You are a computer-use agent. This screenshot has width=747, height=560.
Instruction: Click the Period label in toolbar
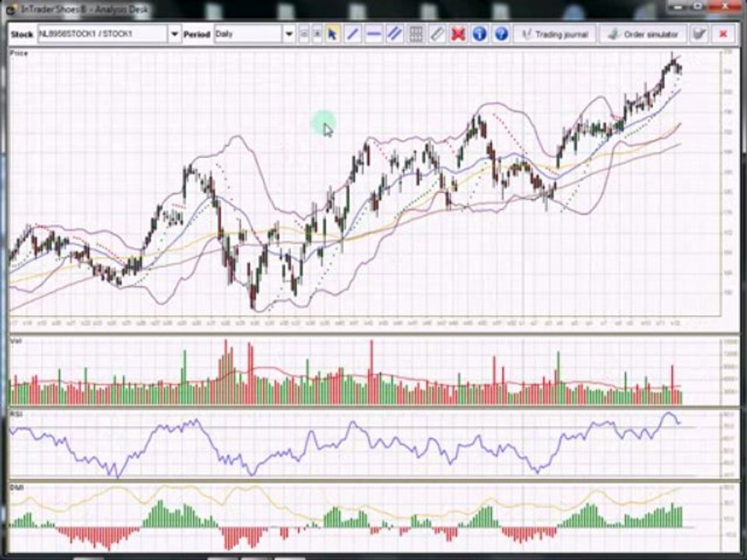tap(197, 34)
